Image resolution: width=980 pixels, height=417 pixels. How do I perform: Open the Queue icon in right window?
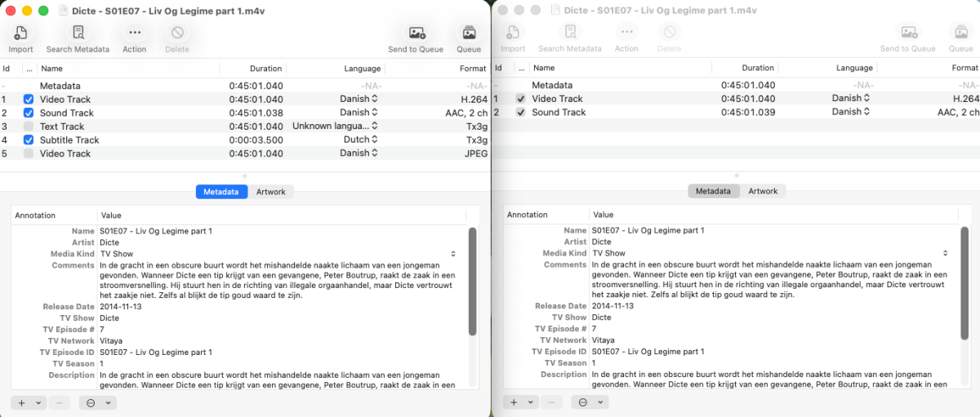961,33
